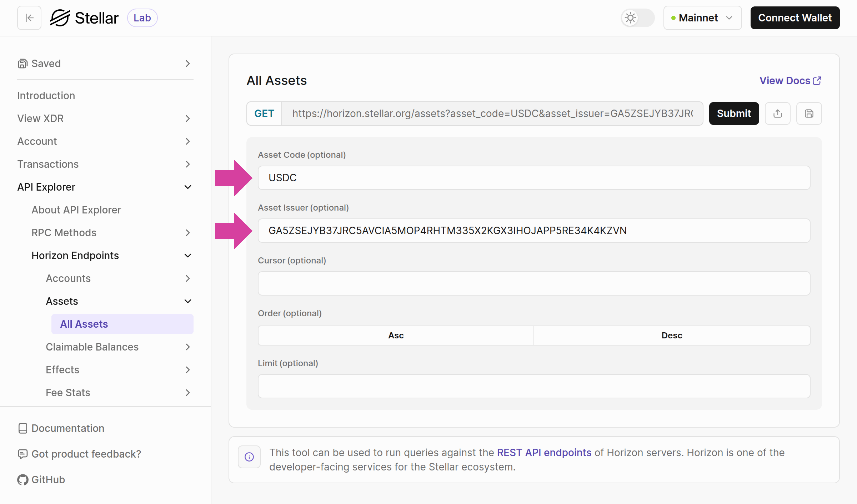Open the Mainnet network dropdown

[x=702, y=18]
